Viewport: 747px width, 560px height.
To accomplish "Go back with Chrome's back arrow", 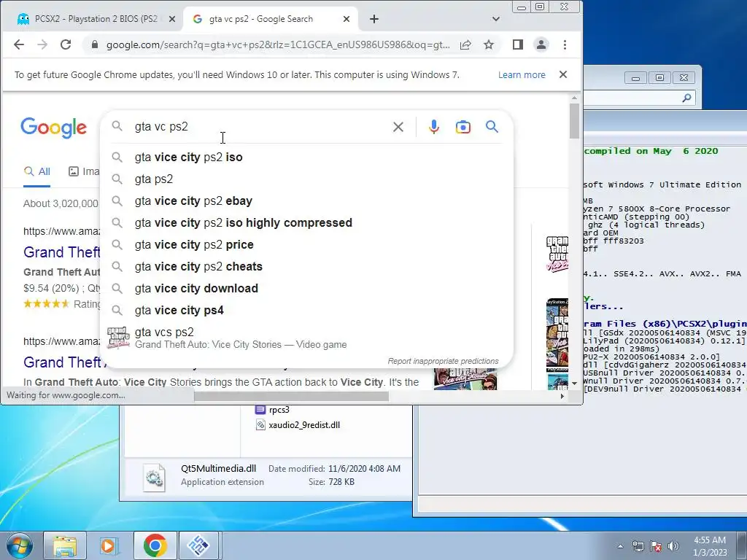I will 19,44.
